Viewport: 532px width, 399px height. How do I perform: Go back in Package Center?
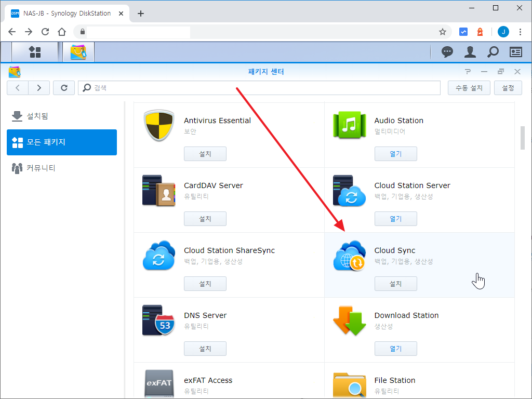tap(18, 88)
